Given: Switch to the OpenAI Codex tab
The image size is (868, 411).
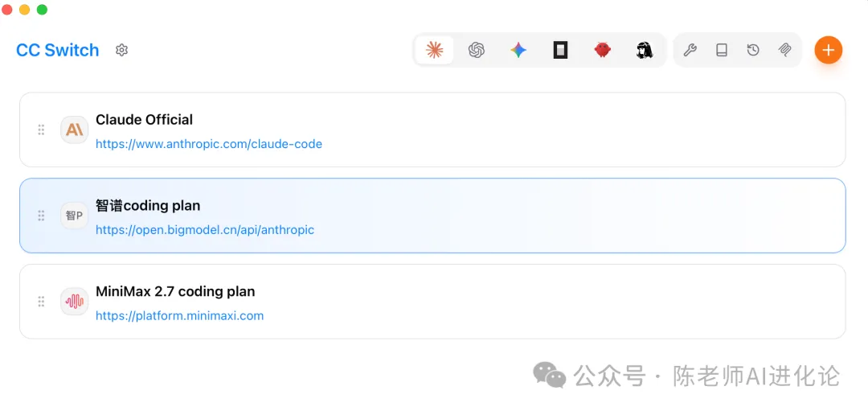Looking at the screenshot, I should coord(477,50).
